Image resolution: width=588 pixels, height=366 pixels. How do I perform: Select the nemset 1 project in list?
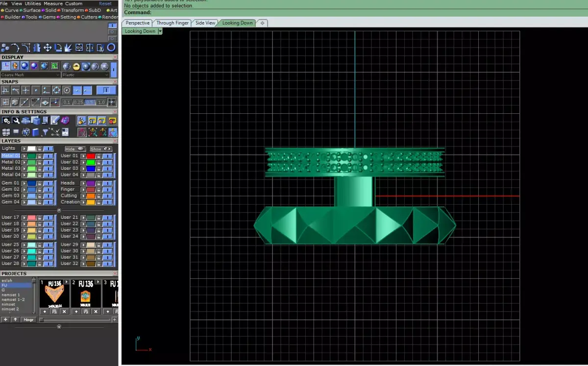[11, 295]
